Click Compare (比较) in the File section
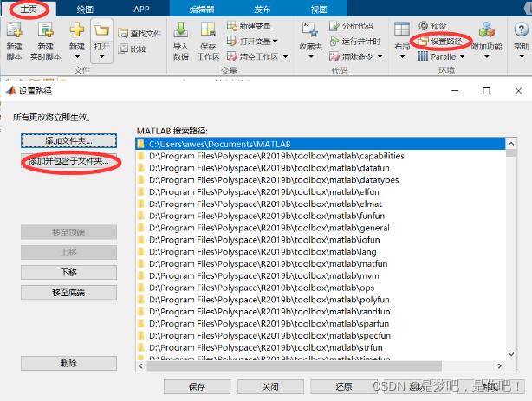This screenshot has height=401, width=532. [x=132, y=49]
